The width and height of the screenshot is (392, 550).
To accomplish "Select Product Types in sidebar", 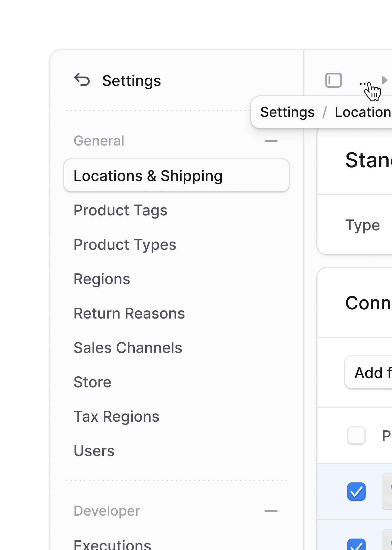I will click(125, 245).
